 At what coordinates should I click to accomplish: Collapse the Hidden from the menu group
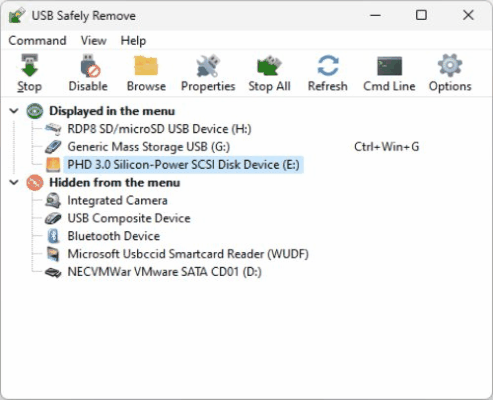pos(14,183)
